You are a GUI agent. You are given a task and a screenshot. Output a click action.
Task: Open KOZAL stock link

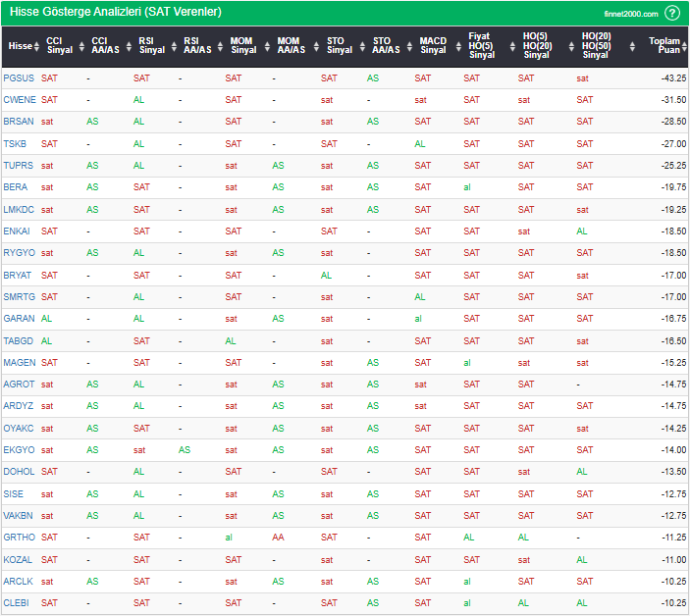click(18, 560)
